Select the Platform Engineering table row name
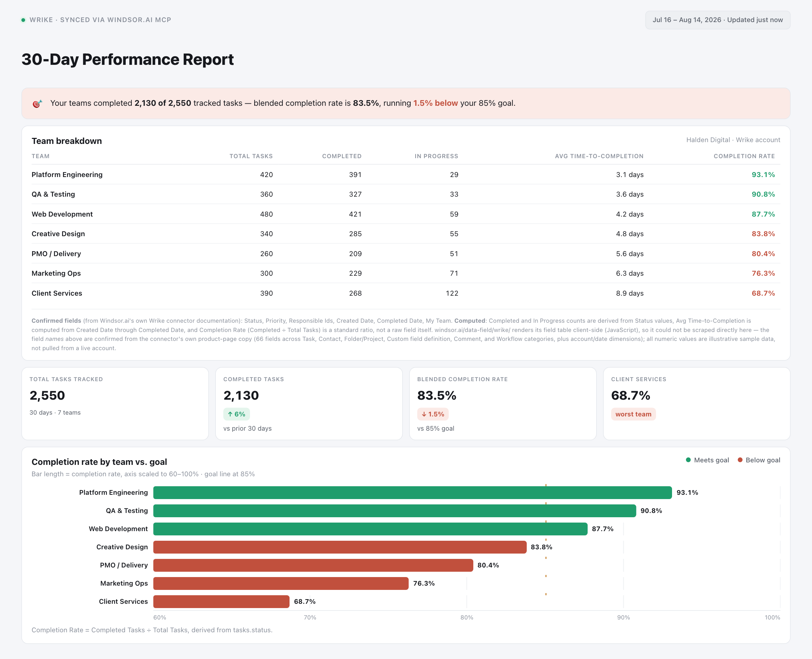The width and height of the screenshot is (812, 659). tap(67, 175)
